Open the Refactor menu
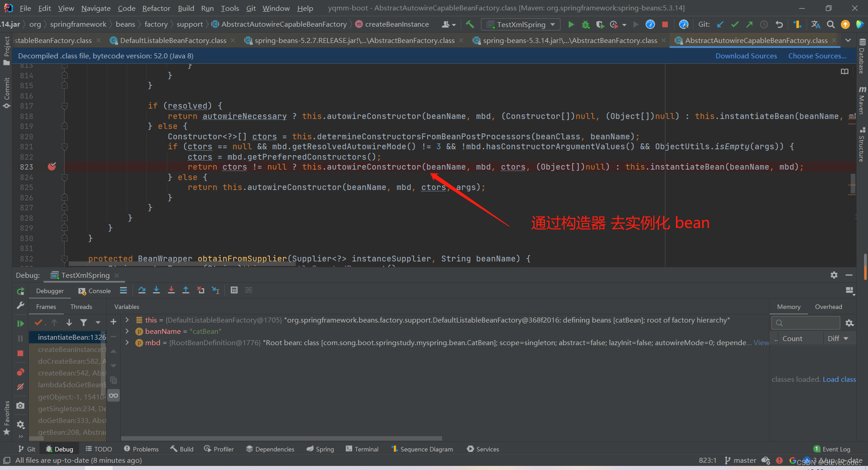868x470 pixels. (156, 8)
